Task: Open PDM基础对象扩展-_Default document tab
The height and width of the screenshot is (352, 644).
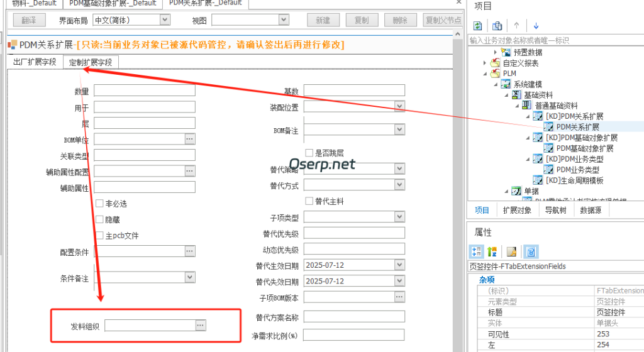Action: point(113,3)
